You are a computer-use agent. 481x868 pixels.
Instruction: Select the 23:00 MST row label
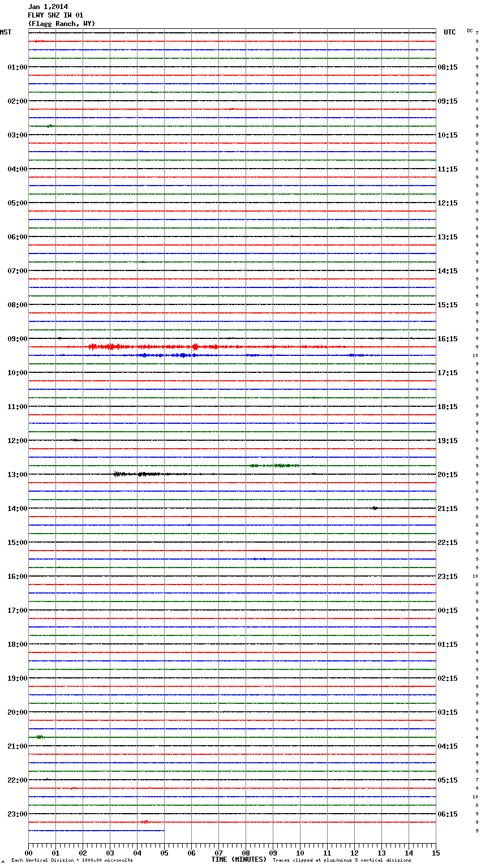pyautogui.click(x=18, y=814)
